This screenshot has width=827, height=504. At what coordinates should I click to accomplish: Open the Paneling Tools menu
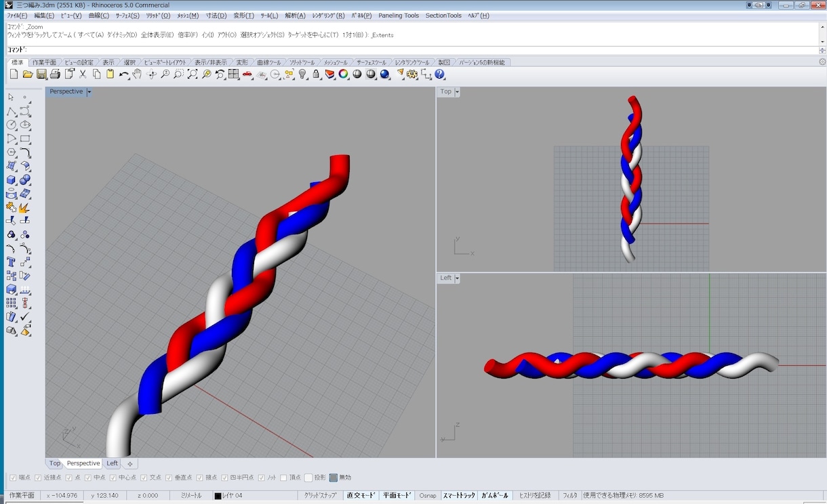[x=399, y=16]
